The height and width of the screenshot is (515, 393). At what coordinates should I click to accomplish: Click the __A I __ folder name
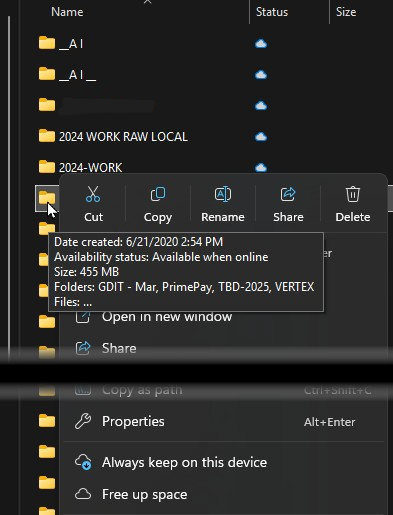pyautogui.click(x=77, y=75)
